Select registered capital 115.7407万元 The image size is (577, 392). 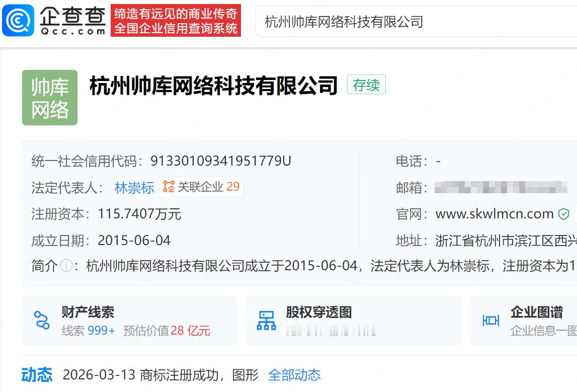(139, 214)
